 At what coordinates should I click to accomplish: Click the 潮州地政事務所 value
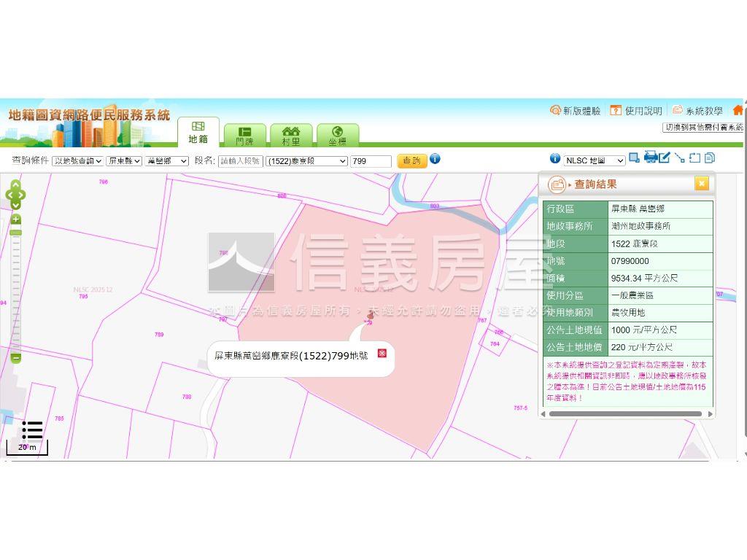tap(640, 226)
